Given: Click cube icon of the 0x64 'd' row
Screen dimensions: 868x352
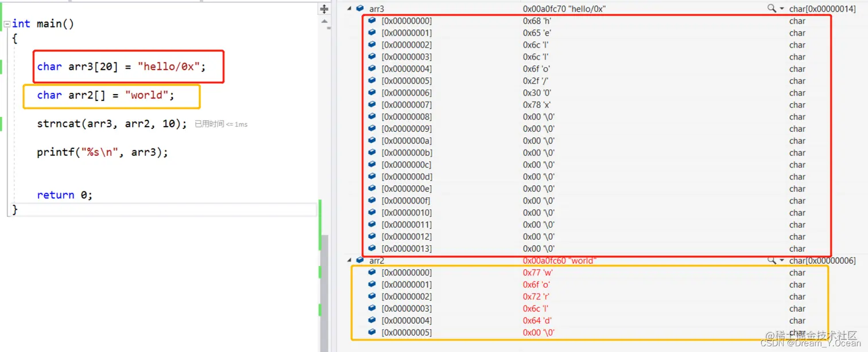Looking at the screenshot, I should (x=372, y=320).
